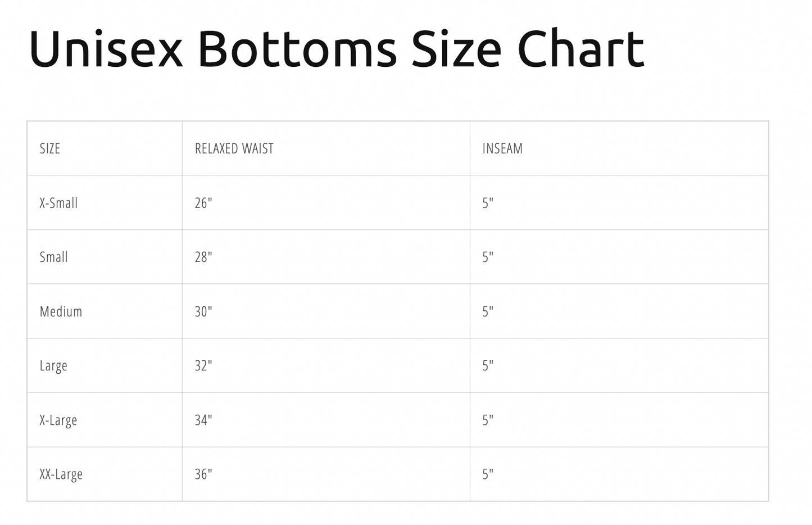The image size is (812, 525).
Task: Select the XX-Large size cell
Action: tap(61, 474)
